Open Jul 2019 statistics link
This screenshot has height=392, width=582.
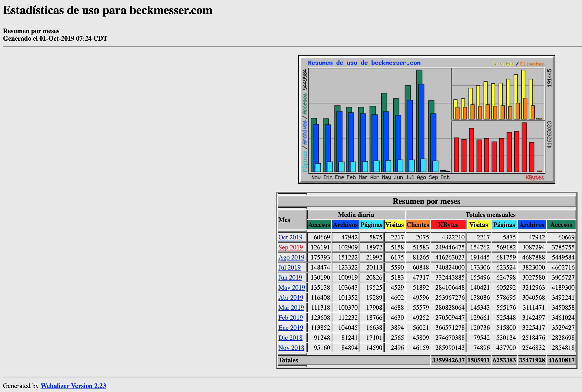tap(289, 267)
